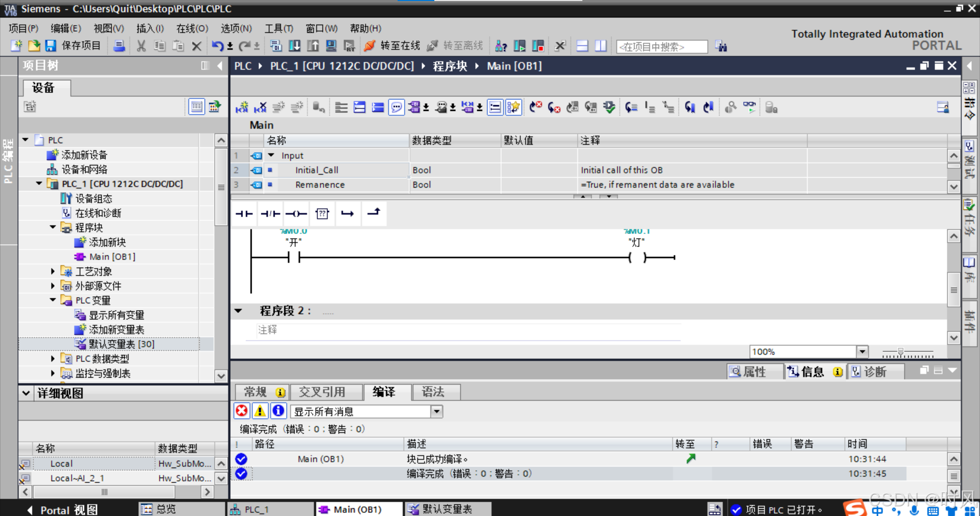Collapse PLC_1 [CPU 1212C DC/DC/DC] node

click(x=39, y=183)
